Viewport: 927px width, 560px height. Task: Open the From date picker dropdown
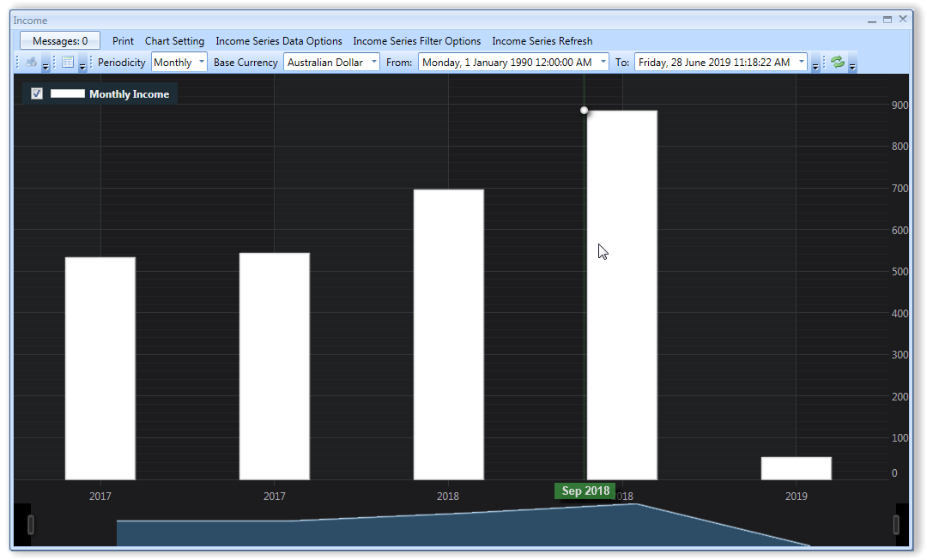coord(603,62)
